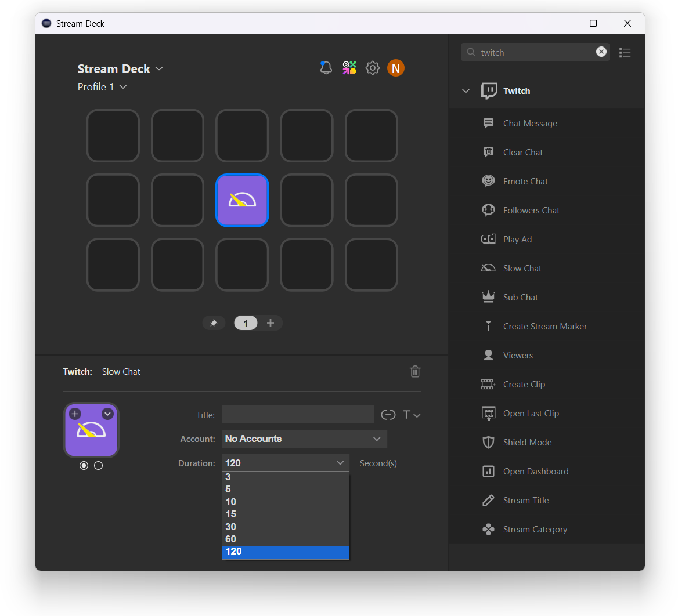Click the Open Last Clip label
678x616 pixels.
(531, 414)
